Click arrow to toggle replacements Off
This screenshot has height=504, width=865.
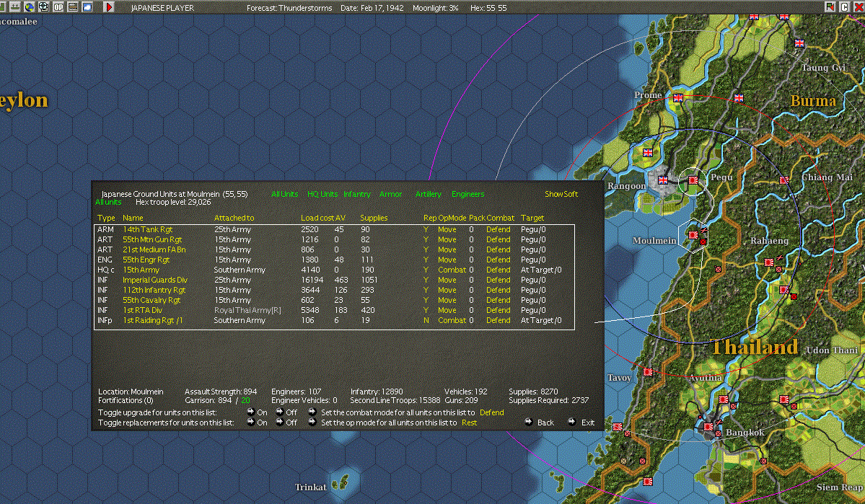click(x=280, y=422)
